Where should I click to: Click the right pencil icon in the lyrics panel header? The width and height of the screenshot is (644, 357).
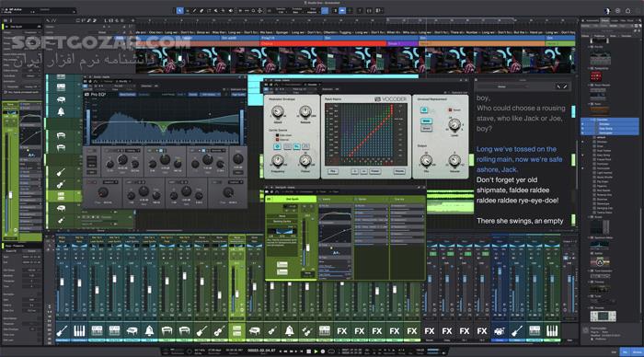point(566,86)
